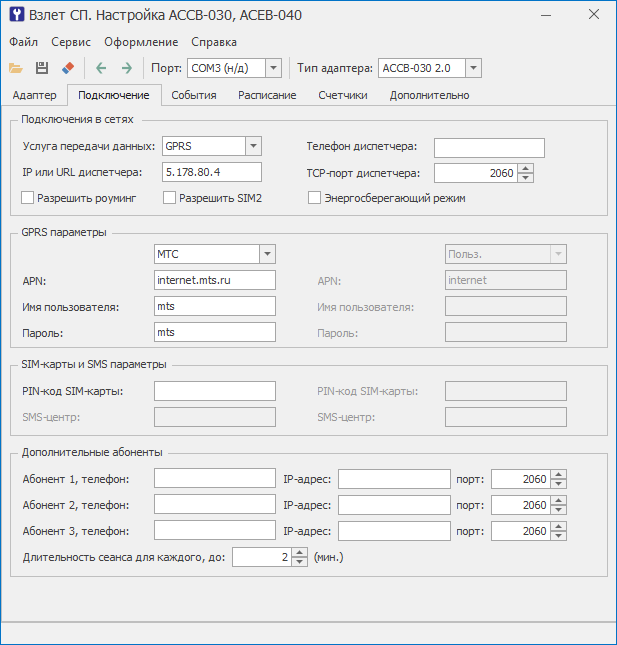Decrease Абонент 1 port with down arrow
The image size is (617, 645).
[x=558, y=484]
